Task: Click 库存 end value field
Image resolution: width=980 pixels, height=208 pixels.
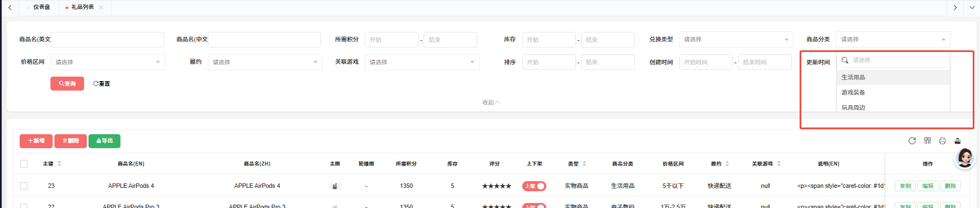Action: click(607, 40)
